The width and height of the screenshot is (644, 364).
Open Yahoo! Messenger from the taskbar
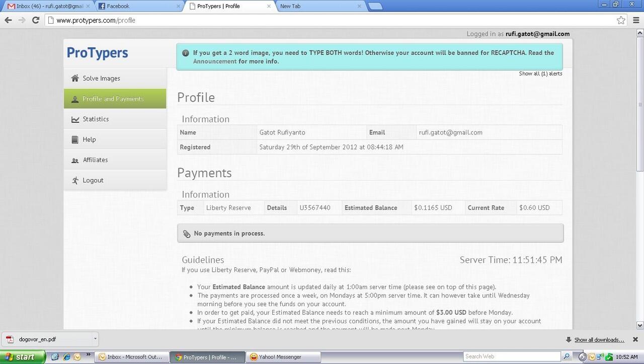coord(283,357)
